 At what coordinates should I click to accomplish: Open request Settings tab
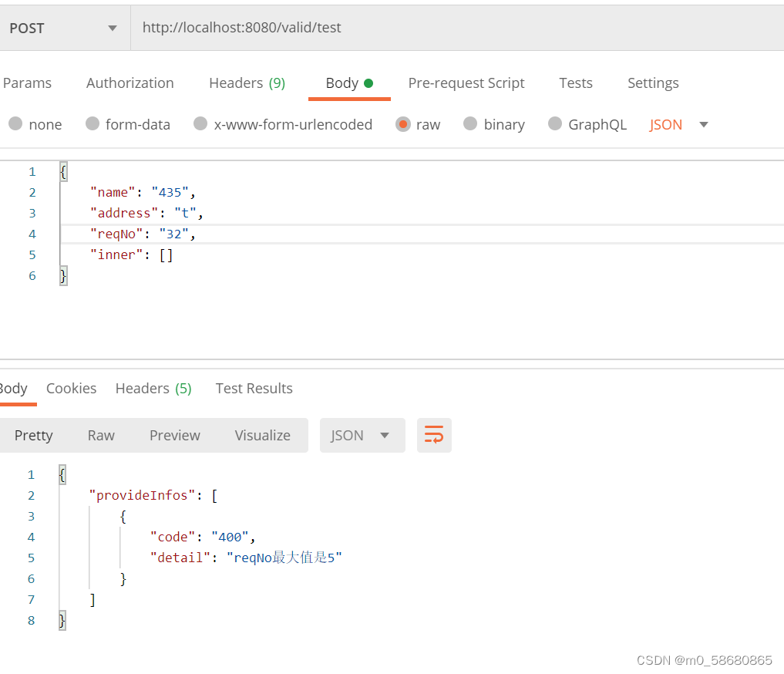coord(653,83)
